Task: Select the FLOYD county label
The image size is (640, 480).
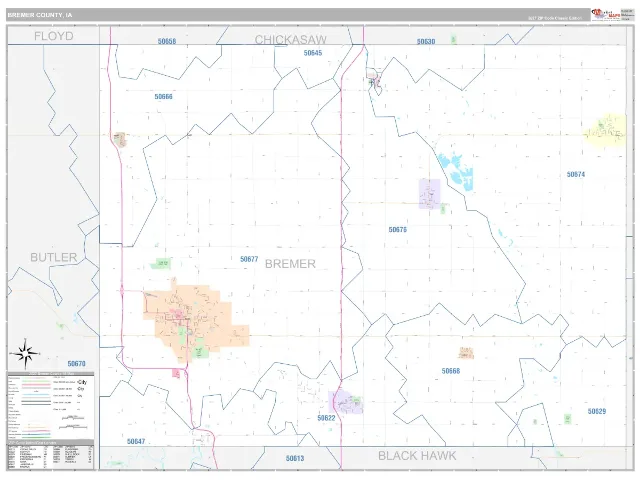Action: click(53, 36)
